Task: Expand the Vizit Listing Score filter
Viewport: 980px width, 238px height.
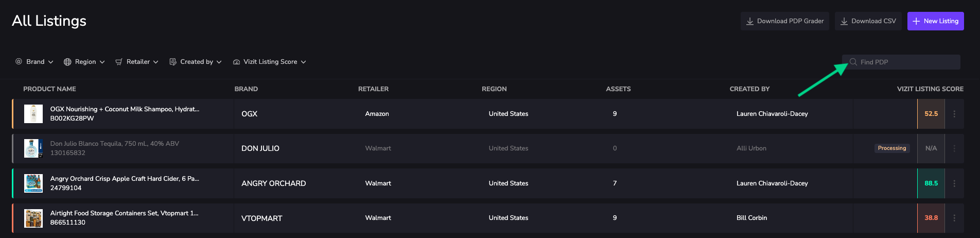Action: pyautogui.click(x=270, y=62)
